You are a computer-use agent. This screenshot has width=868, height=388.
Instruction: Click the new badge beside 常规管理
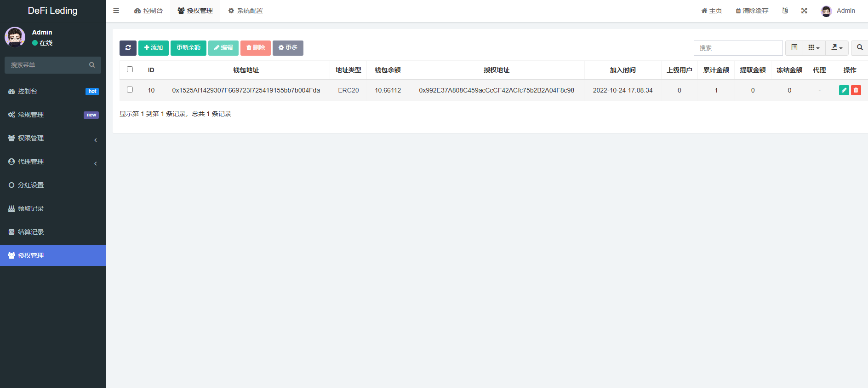coord(91,115)
